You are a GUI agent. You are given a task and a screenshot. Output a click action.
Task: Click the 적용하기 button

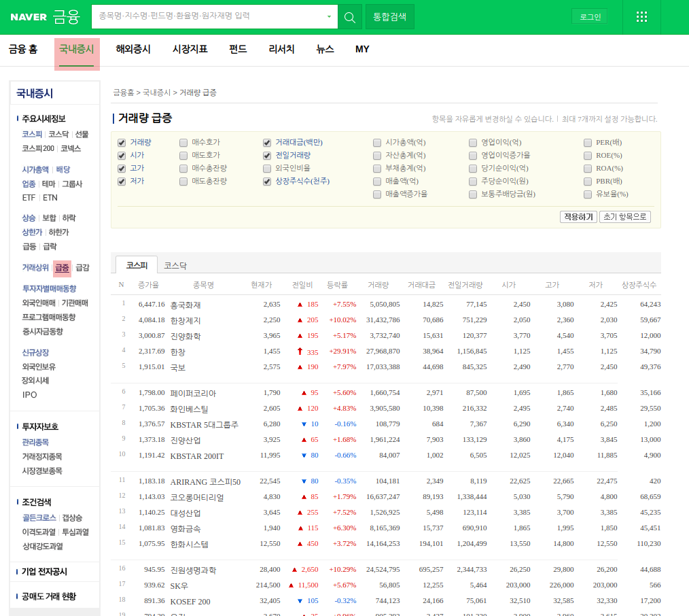point(578,217)
